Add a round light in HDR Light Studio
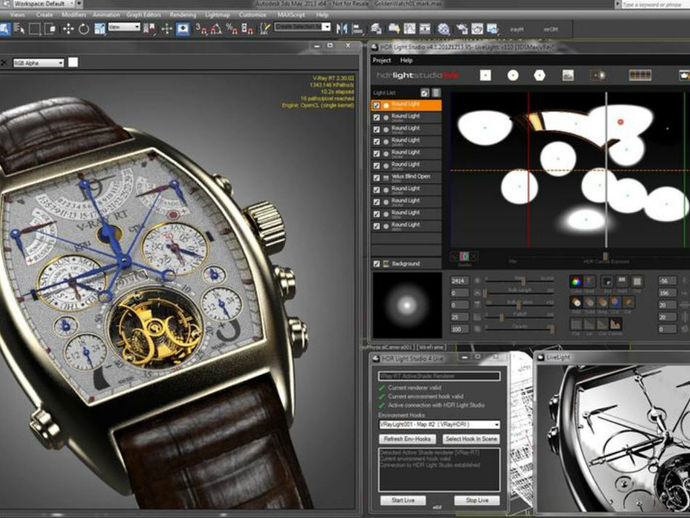Screen dimensions: 690x518 pos(513,75)
